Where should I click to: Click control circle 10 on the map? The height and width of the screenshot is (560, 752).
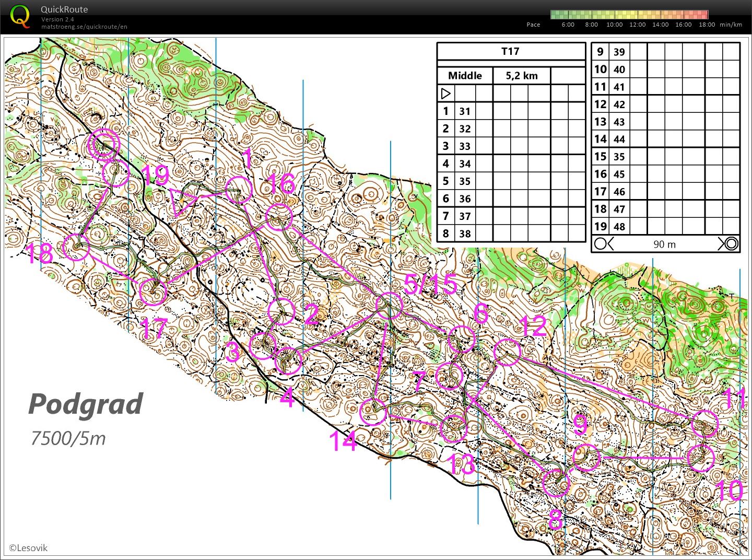(700, 458)
